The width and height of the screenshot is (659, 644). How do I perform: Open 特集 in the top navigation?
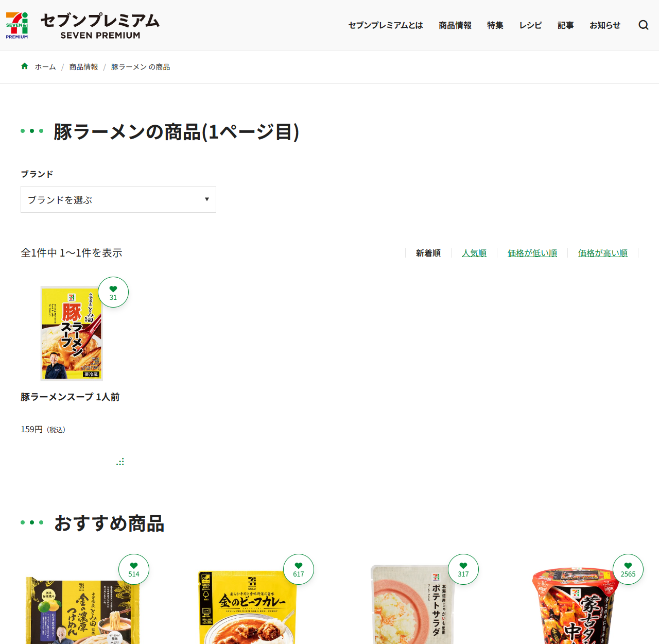click(x=495, y=25)
